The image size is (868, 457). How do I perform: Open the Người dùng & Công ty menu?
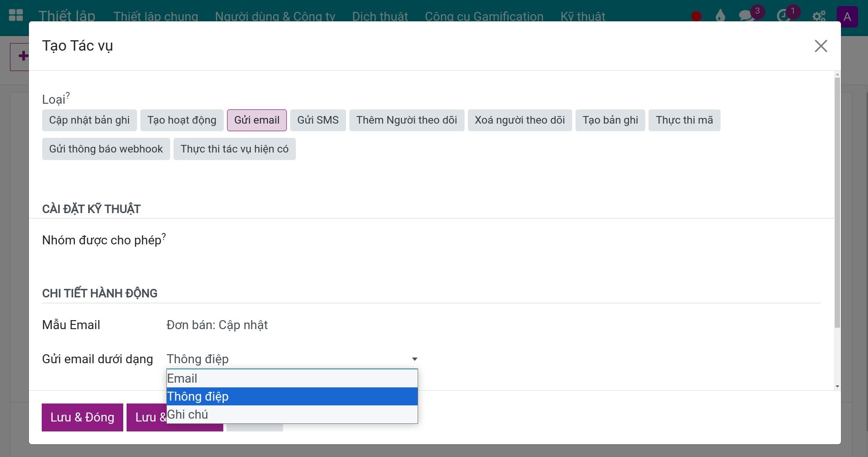pos(275,17)
